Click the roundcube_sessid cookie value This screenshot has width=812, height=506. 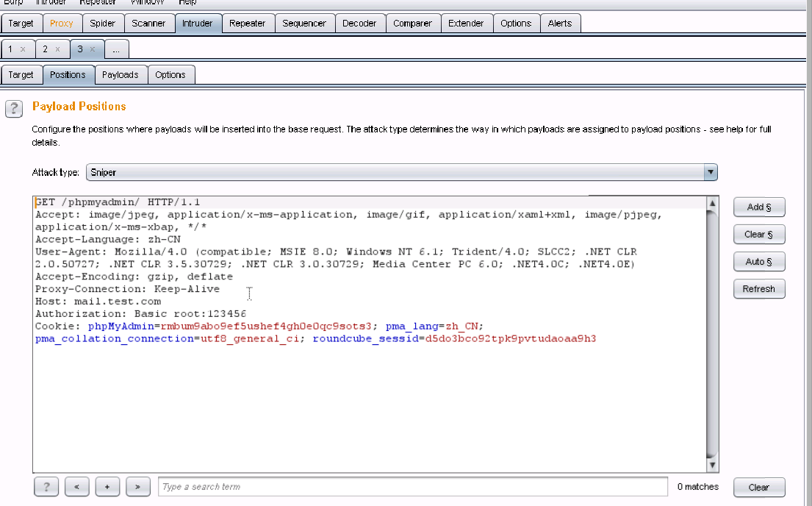(511, 338)
